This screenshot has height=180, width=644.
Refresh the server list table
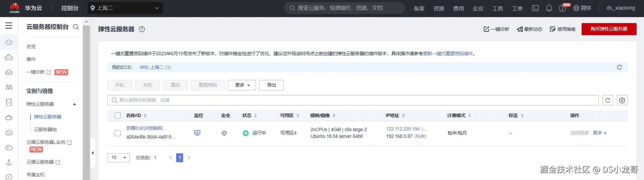[x=608, y=100]
